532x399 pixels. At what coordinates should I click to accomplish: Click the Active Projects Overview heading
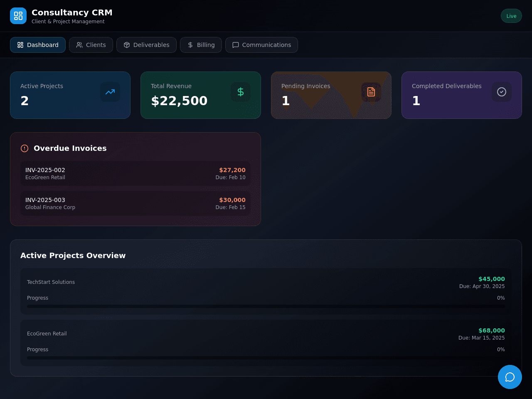pyautogui.click(x=73, y=256)
